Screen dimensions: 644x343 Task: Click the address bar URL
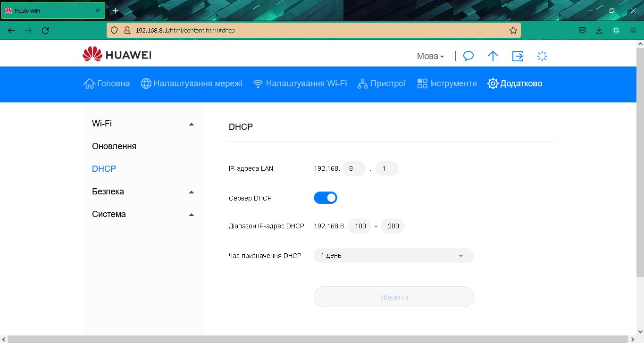coord(185,30)
